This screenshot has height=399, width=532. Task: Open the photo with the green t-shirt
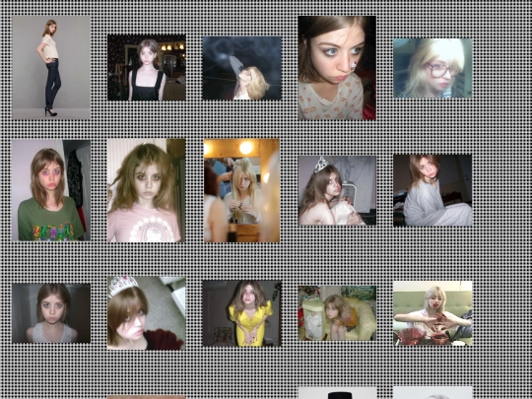[x=51, y=190]
